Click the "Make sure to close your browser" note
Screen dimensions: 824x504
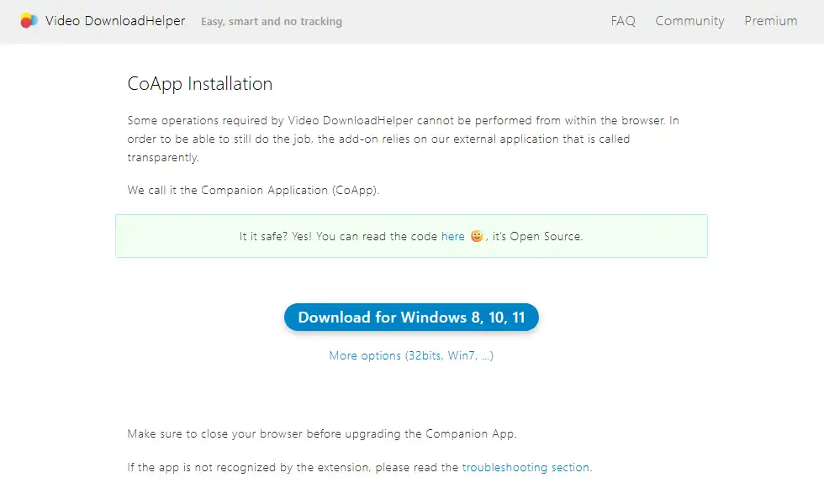coord(322,433)
